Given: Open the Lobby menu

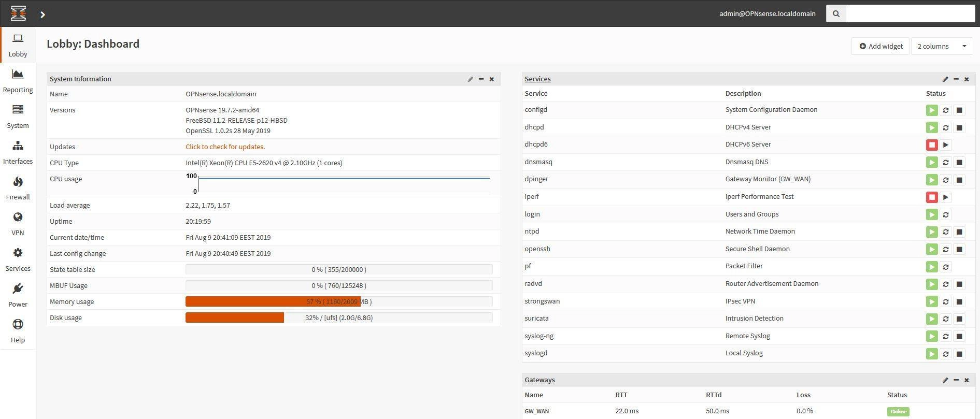Looking at the screenshot, I should click(18, 46).
